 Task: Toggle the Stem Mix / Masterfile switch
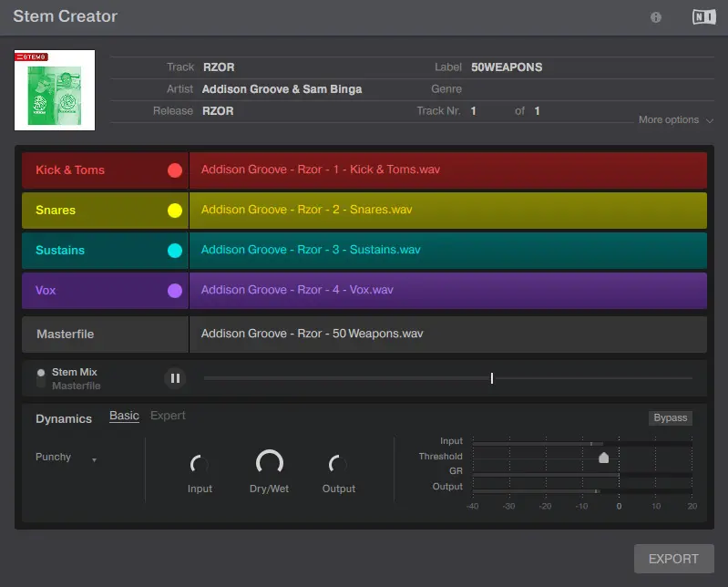41,378
